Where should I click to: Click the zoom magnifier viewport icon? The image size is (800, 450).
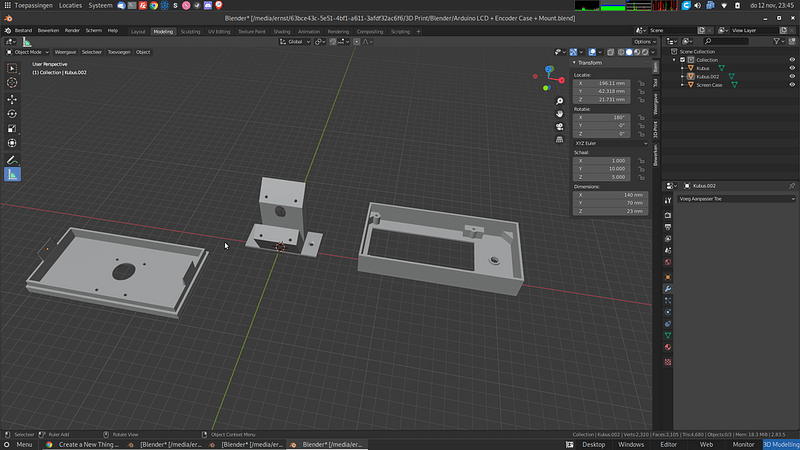coord(560,101)
